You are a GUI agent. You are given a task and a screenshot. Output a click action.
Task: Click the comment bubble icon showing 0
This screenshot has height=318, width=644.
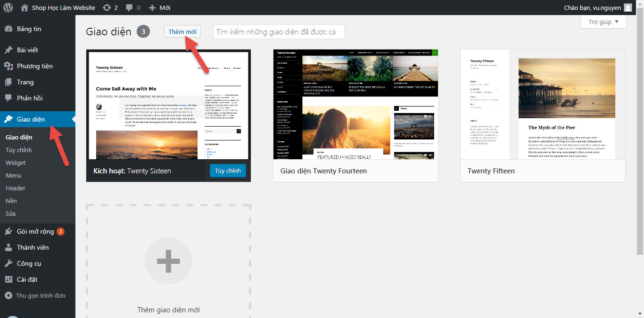click(132, 8)
